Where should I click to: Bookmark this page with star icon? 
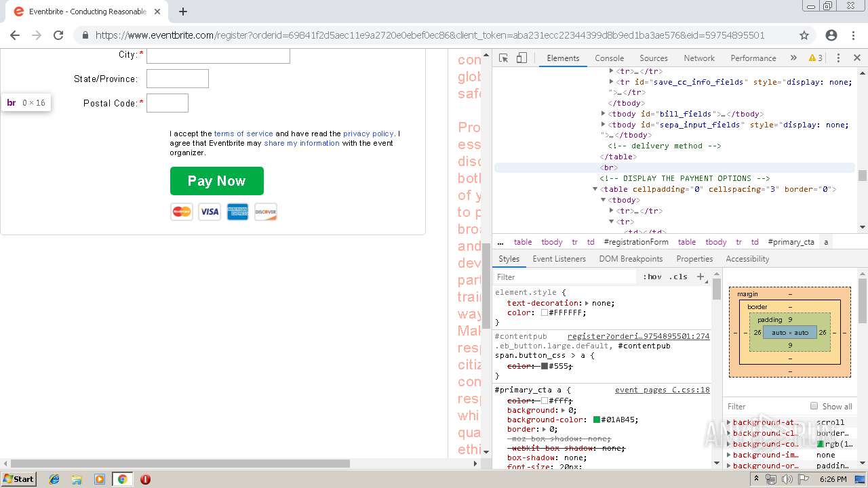coord(804,35)
